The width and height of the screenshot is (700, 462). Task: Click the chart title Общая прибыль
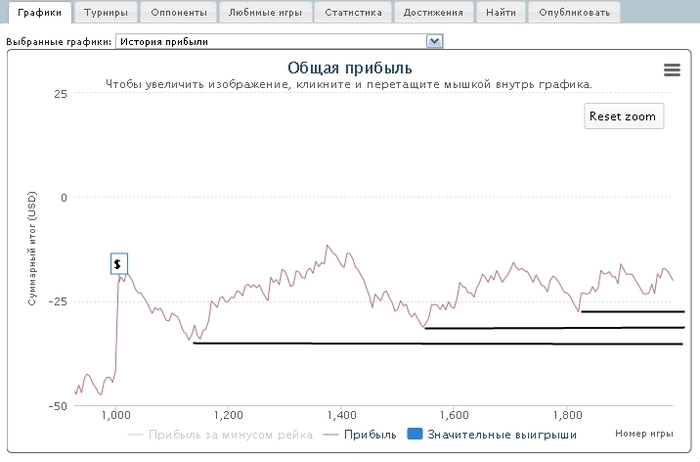[x=350, y=68]
